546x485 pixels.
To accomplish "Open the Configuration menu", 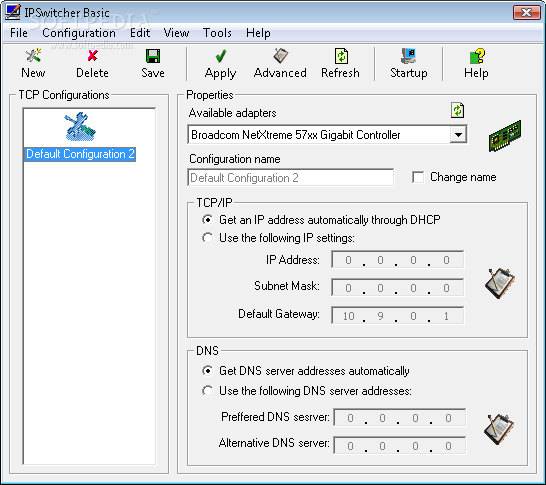I will coord(79,33).
